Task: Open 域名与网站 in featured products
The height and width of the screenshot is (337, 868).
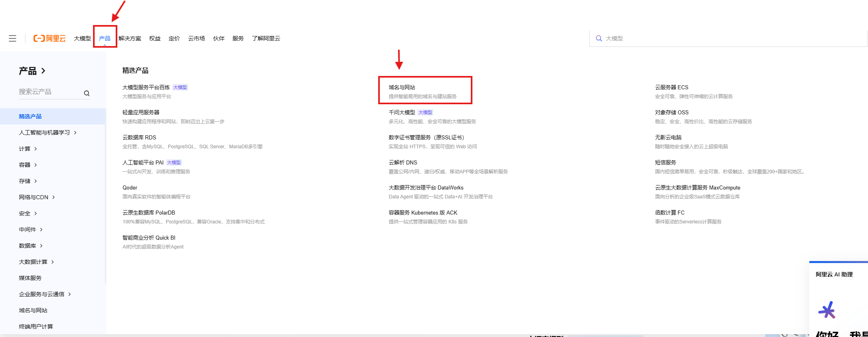Action: pos(402,87)
